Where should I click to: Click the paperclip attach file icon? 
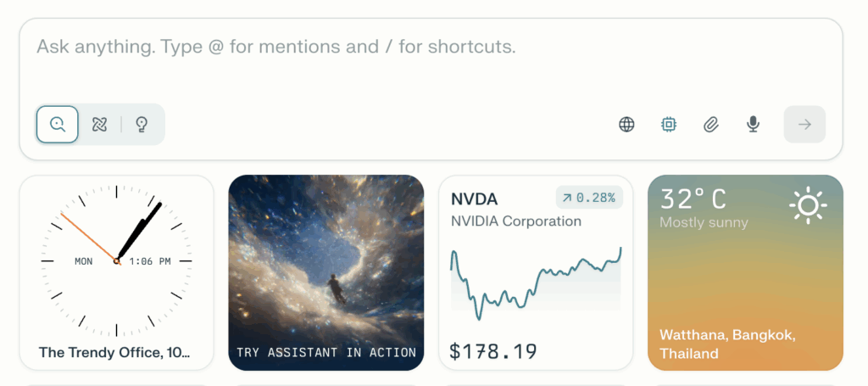click(x=711, y=125)
